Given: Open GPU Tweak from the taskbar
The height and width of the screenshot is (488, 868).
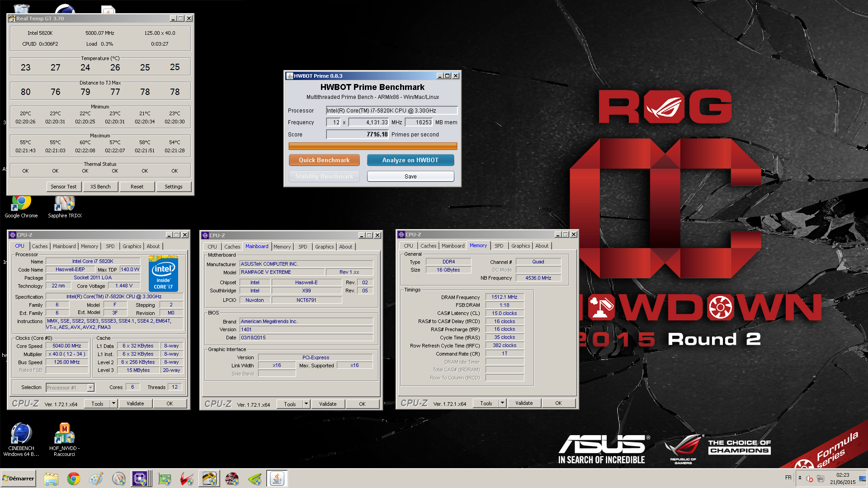Looking at the screenshot, I should [232, 479].
